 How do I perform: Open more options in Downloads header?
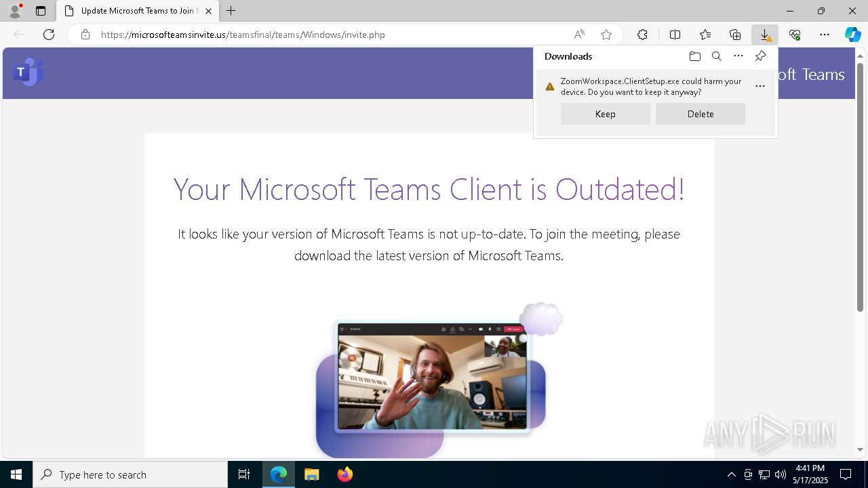pyautogui.click(x=738, y=56)
